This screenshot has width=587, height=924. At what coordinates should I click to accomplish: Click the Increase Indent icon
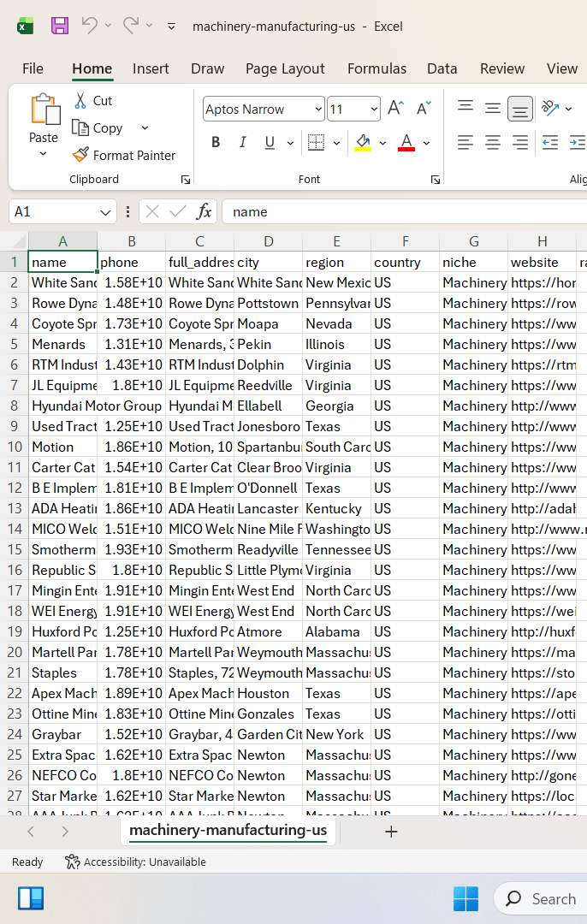[x=577, y=143]
